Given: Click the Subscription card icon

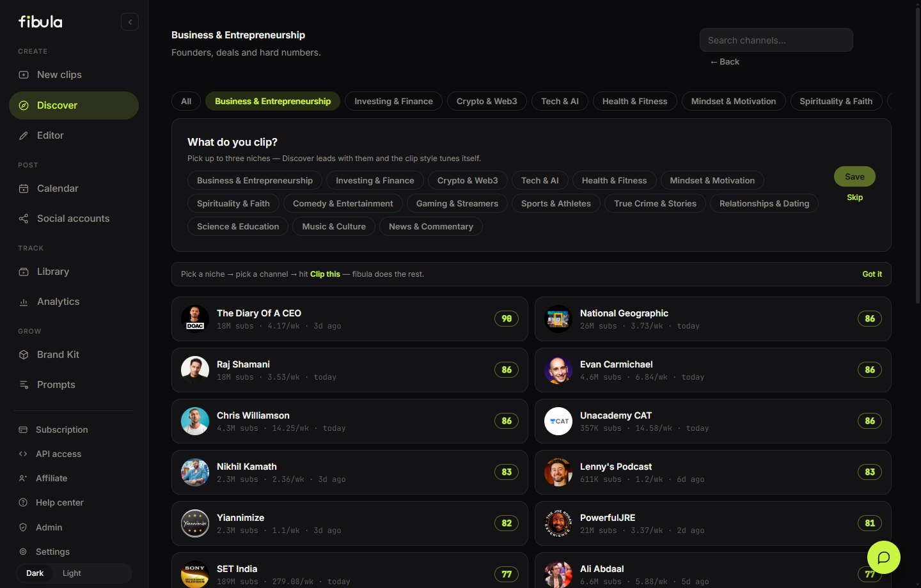Looking at the screenshot, I should pyautogui.click(x=23, y=429).
